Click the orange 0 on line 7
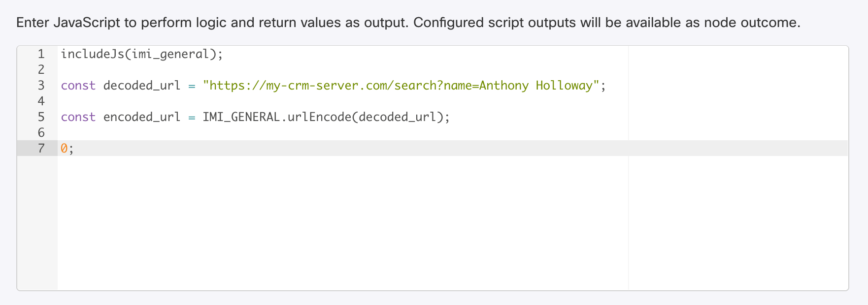The width and height of the screenshot is (868, 305). [64, 149]
